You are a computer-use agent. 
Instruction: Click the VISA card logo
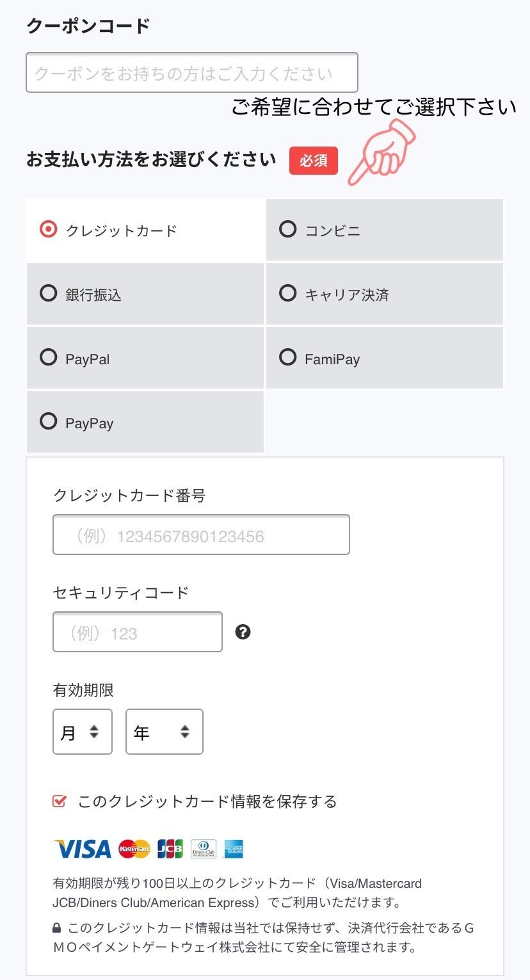tap(83, 849)
